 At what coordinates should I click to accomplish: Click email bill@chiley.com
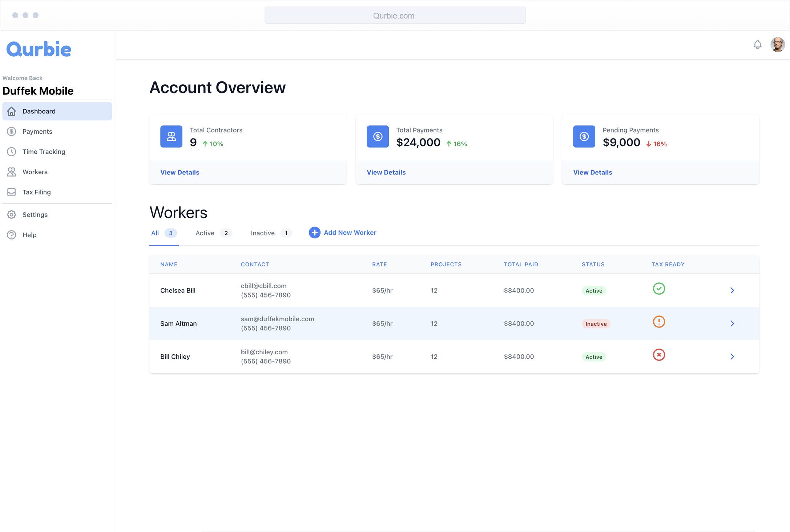(264, 352)
